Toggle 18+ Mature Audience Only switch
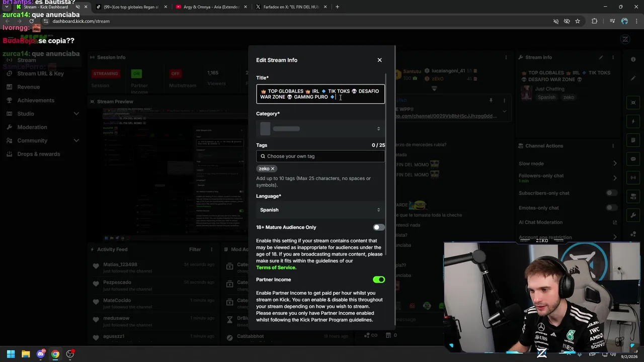644x362 pixels. click(x=379, y=227)
